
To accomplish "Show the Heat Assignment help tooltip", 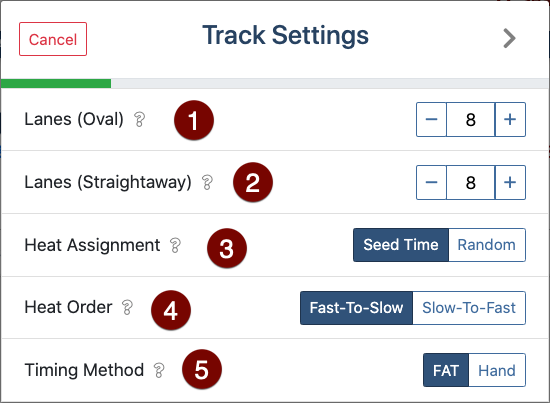I will [175, 245].
